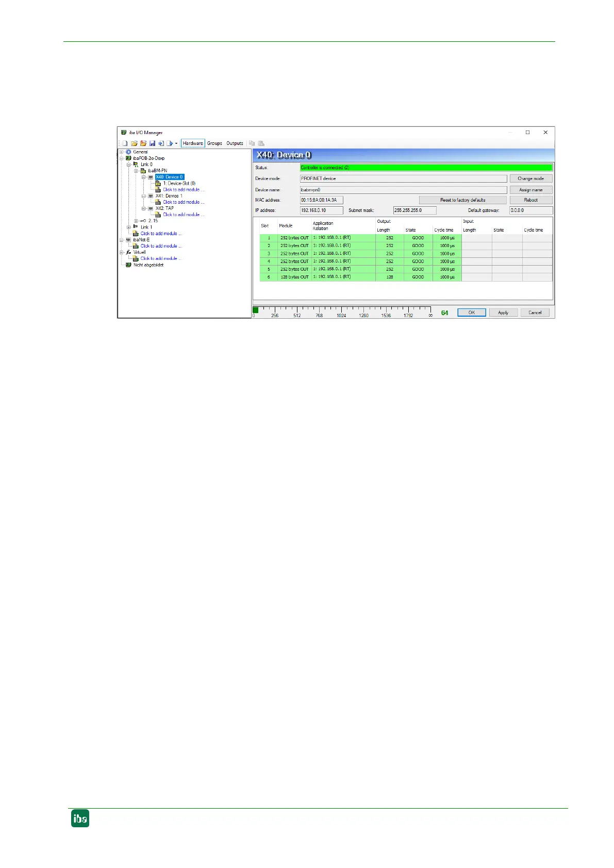The height and width of the screenshot is (868, 614).
Task: Click the Copy toolbar icon
Action: click(x=252, y=143)
